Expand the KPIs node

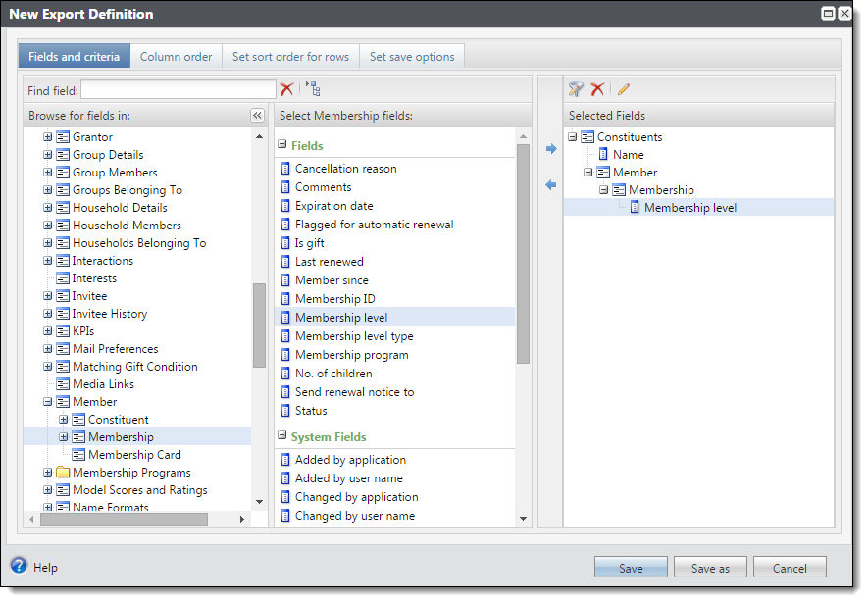coord(48,330)
